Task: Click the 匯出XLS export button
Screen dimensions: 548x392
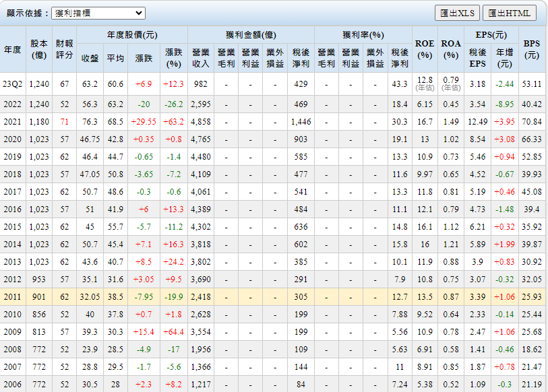Action: tap(456, 13)
